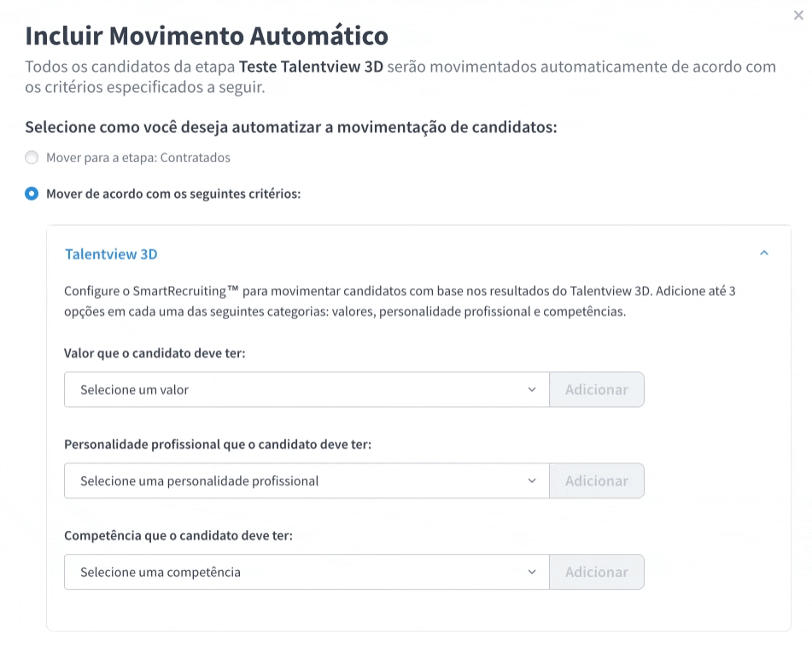Image resolution: width=812 pixels, height=658 pixels.
Task: Click the dialog close X icon
Action: pyautogui.click(x=797, y=15)
